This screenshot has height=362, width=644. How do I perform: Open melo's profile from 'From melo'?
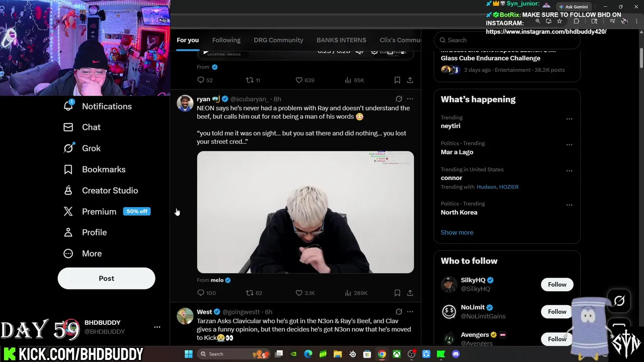coord(217,280)
